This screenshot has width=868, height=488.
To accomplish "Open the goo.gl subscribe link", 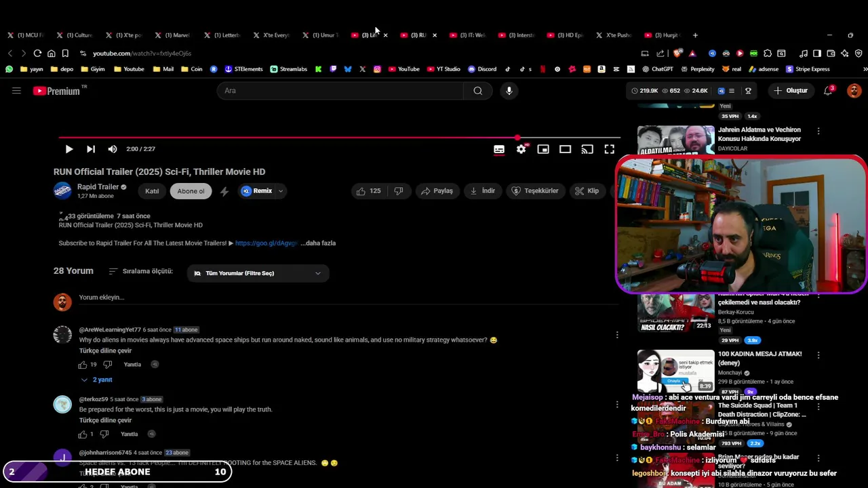I will point(266,243).
